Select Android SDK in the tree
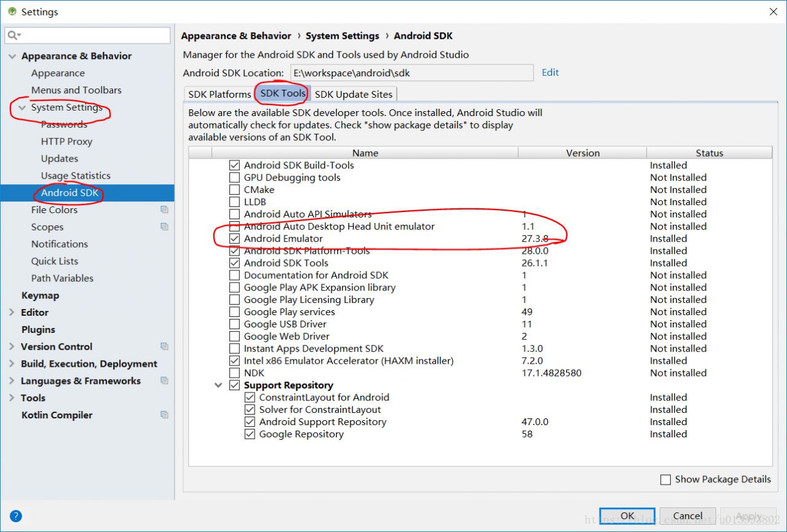 tap(69, 193)
